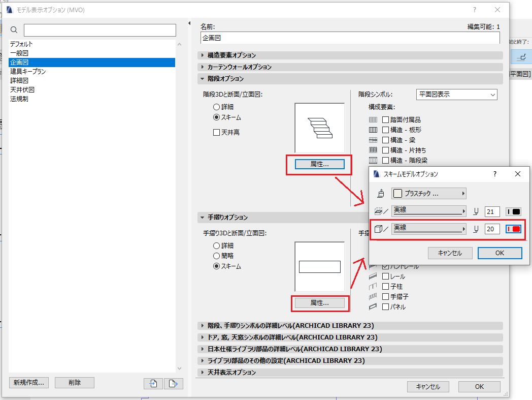The height and width of the screenshot is (400, 532).
Task: Enable the 手摺子 checkbox
Action: 385,297
